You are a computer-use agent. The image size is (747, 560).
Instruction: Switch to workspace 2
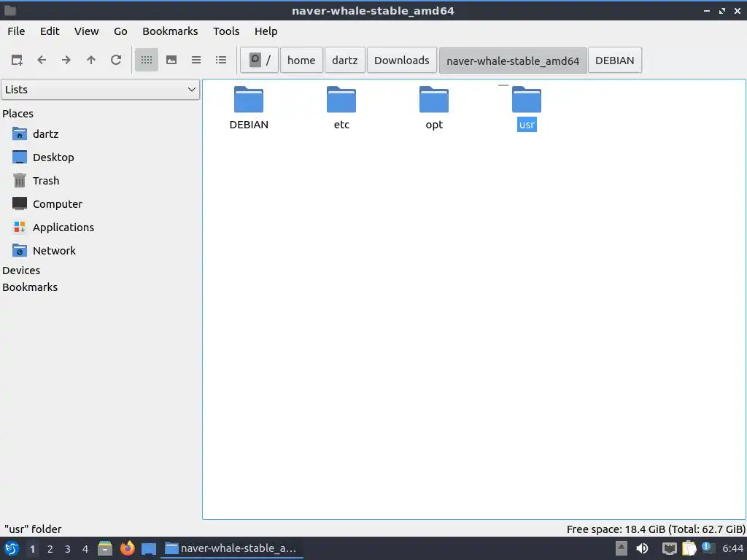(x=50, y=549)
